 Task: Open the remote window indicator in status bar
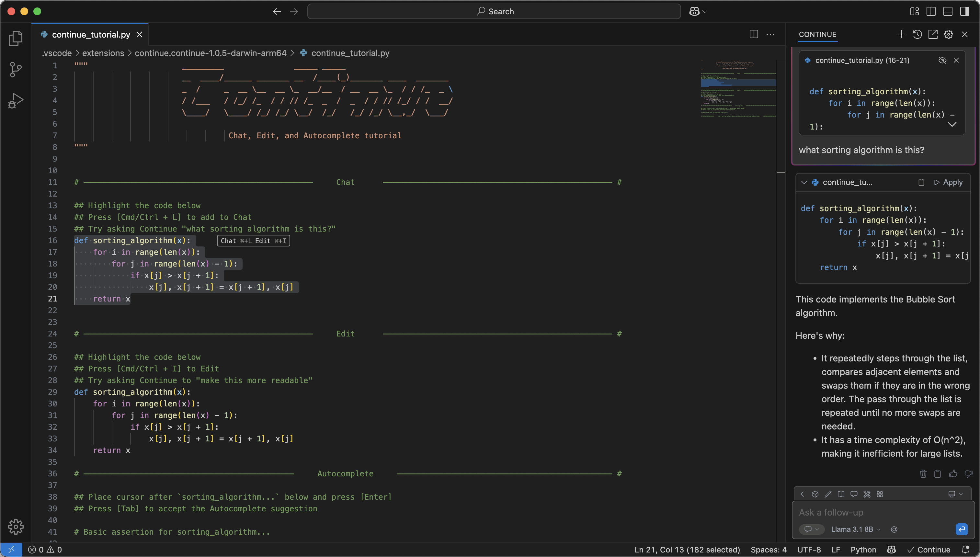11,550
